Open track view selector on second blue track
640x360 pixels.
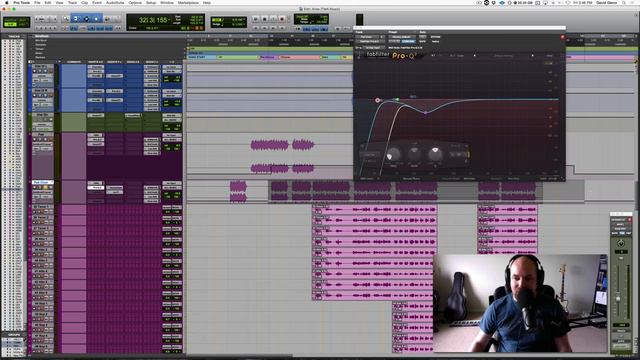tap(42, 100)
